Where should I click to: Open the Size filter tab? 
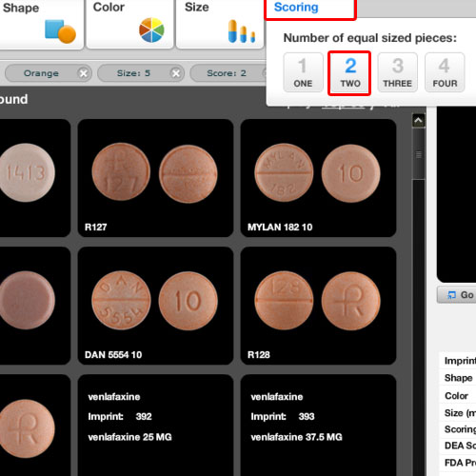pyautogui.click(x=220, y=24)
